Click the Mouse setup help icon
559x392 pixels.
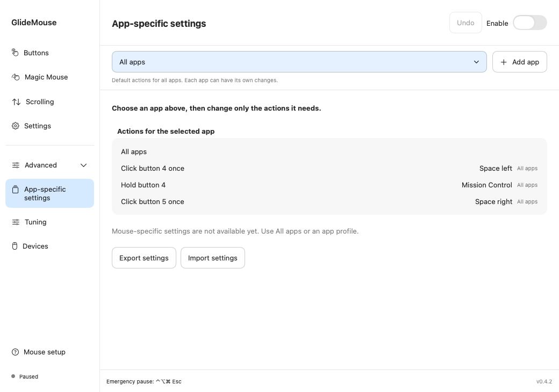(x=16, y=352)
